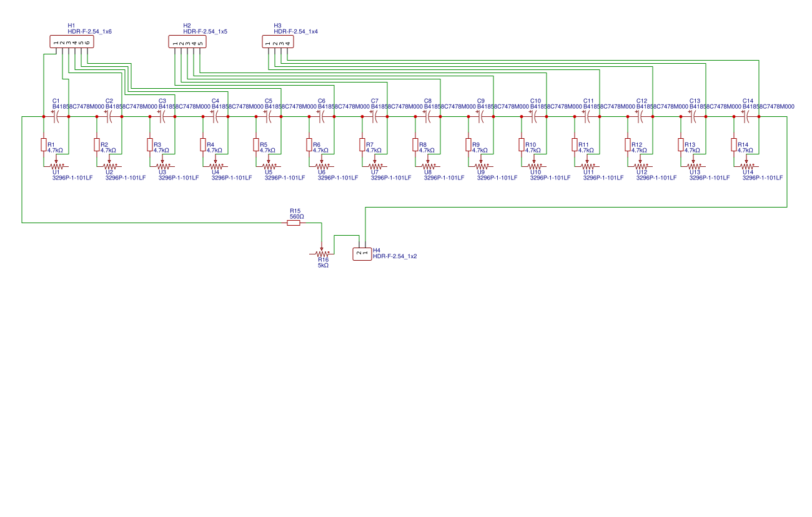Select potentiometer U1 symbol
Screen dimensions: 812x517
[55, 168]
